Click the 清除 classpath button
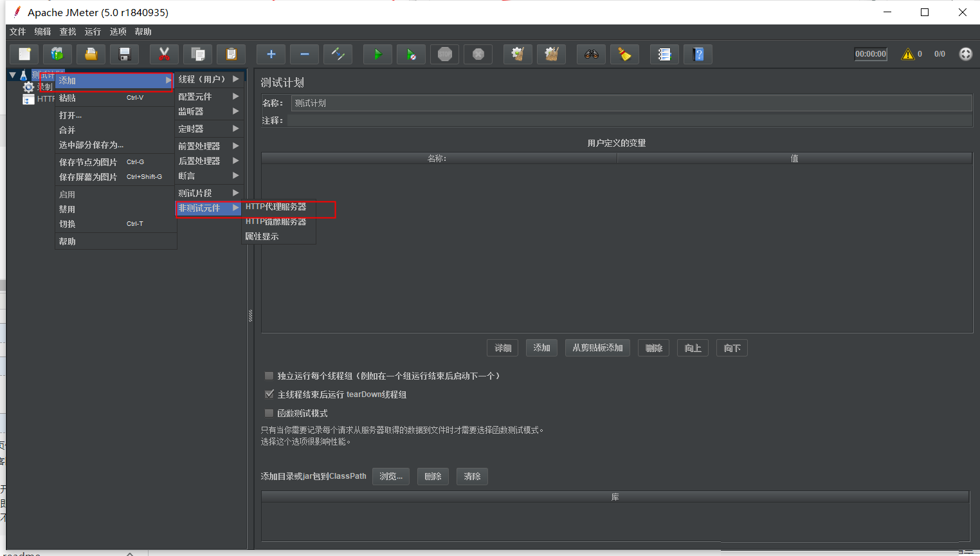The width and height of the screenshot is (980, 556). click(x=472, y=476)
